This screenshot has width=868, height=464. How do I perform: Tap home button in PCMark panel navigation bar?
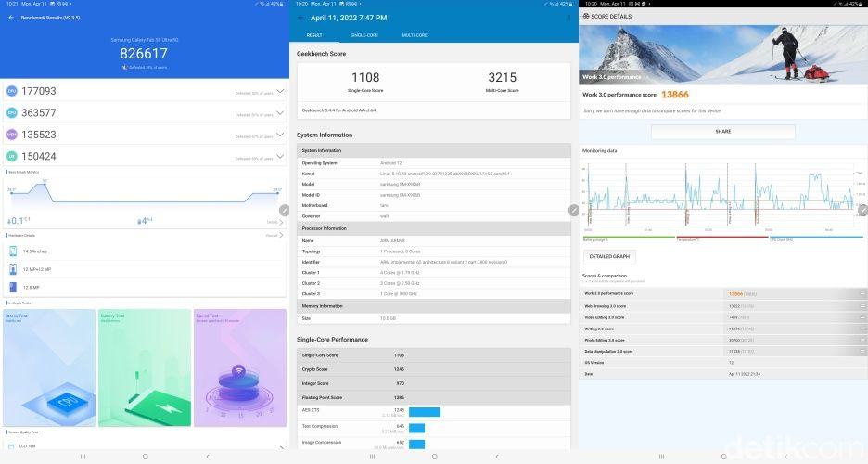coord(723,457)
